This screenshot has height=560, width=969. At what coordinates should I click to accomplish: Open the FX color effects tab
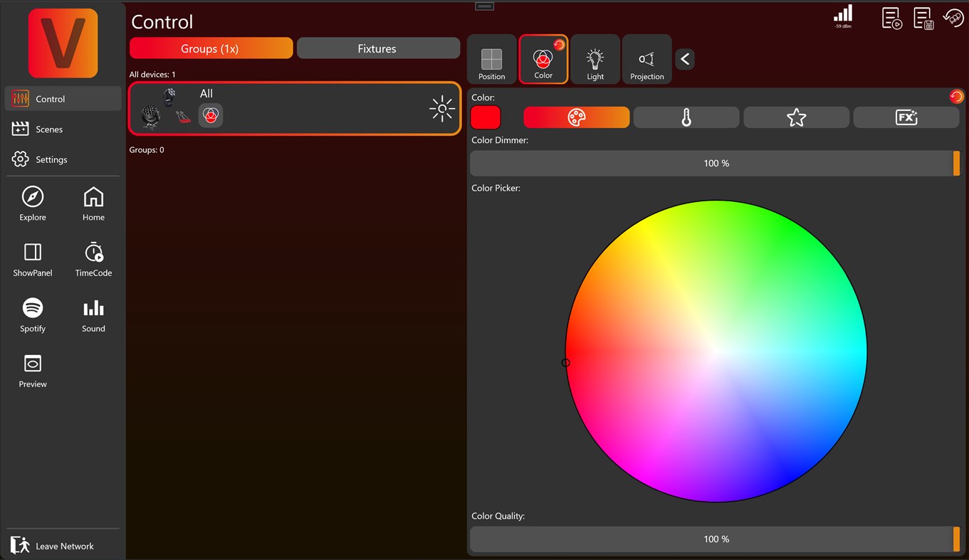(x=906, y=117)
